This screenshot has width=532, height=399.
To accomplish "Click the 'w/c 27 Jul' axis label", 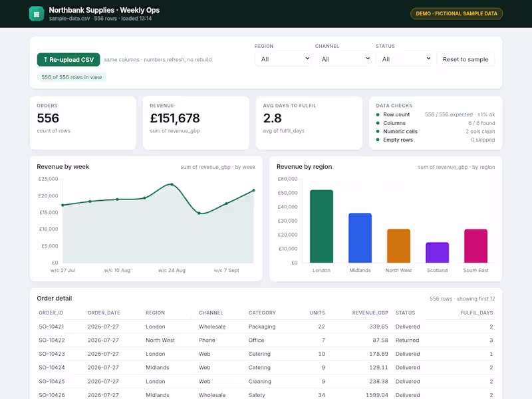I will tap(63, 271).
